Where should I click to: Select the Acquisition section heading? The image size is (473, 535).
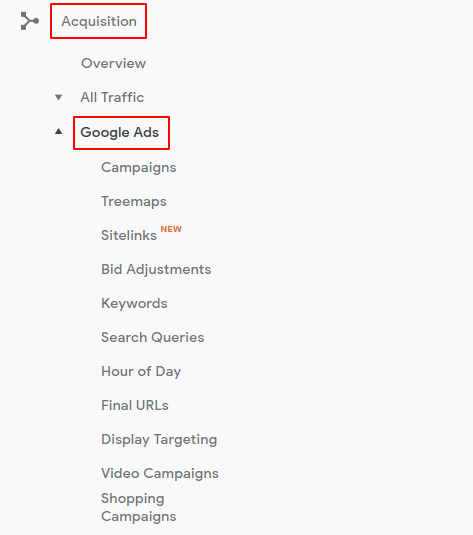[99, 21]
